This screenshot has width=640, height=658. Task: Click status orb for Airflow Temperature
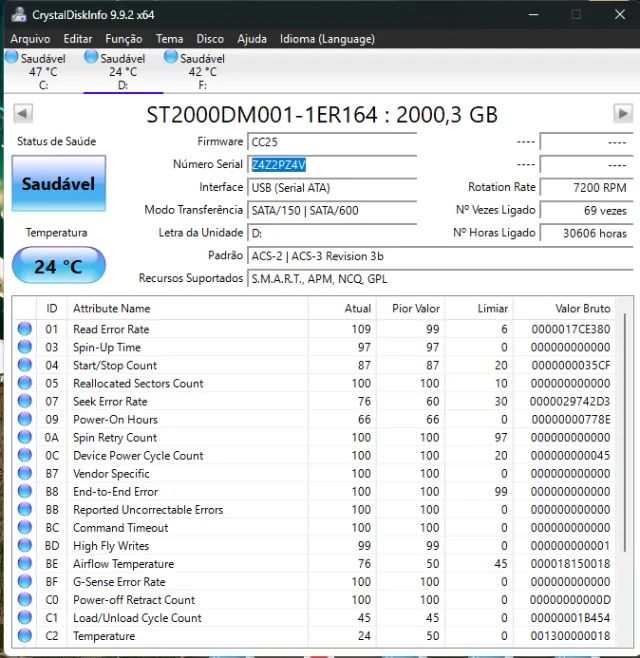[25, 563]
